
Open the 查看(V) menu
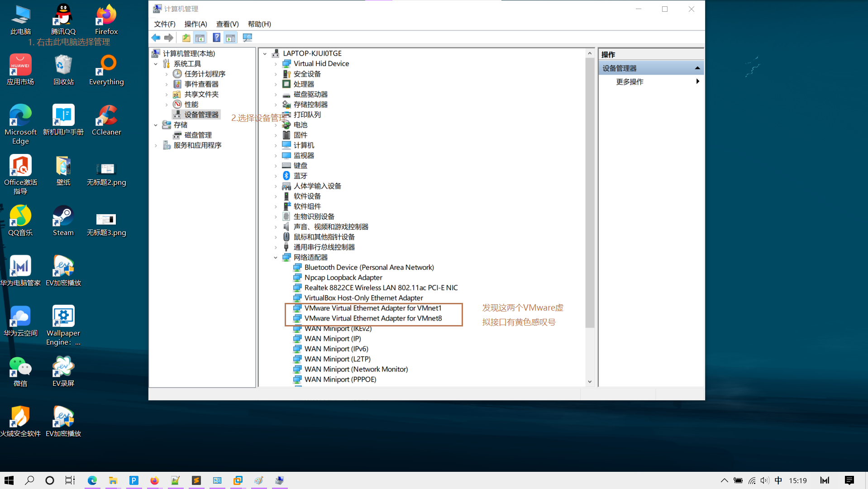point(227,24)
